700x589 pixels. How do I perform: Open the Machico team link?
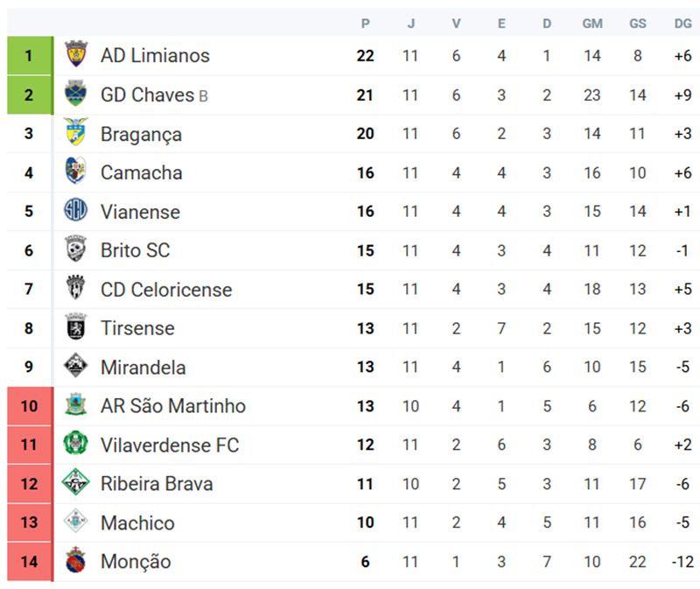pos(137,522)
